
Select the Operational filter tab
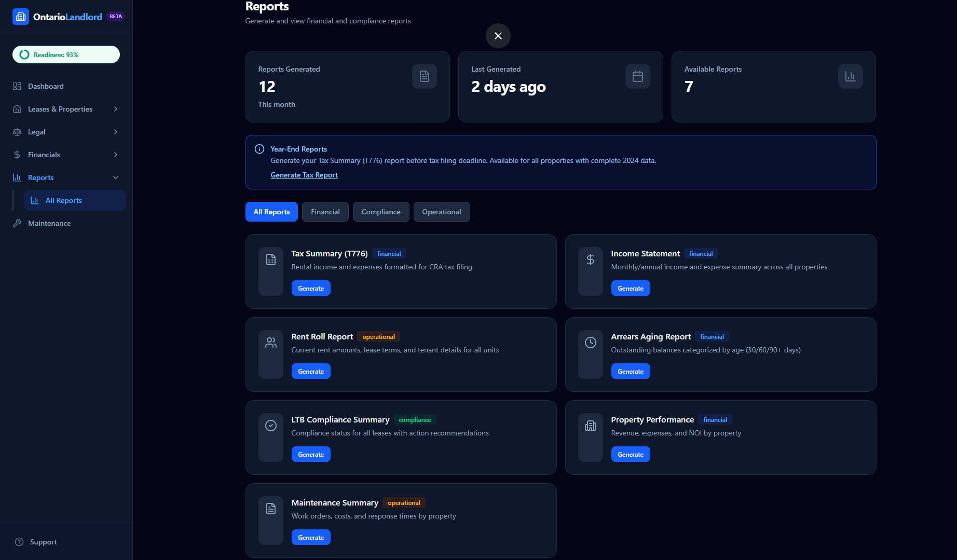[x=442, y=212]
